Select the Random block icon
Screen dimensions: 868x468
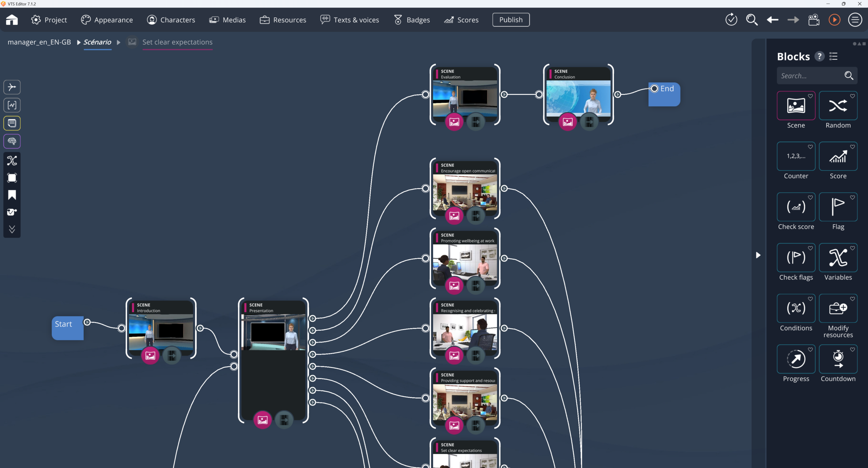click(x=838, y=106)
